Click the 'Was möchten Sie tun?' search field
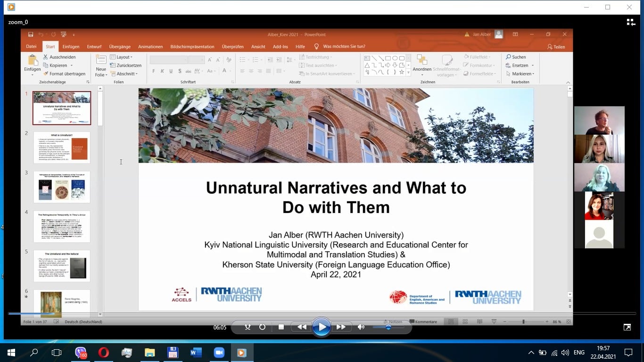644x362 pixels. (x=344, y=47)
